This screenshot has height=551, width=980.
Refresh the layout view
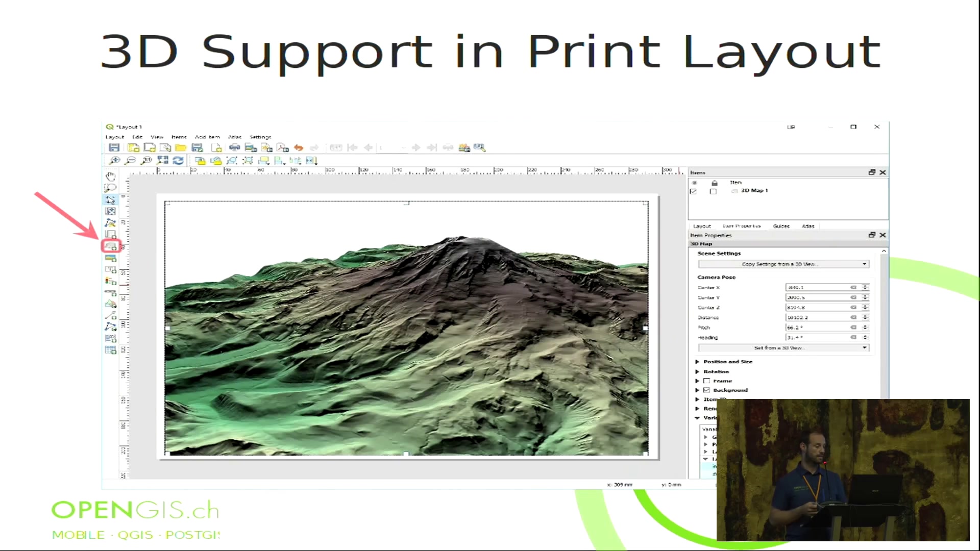pyautogui.click(x=178, y=160)
